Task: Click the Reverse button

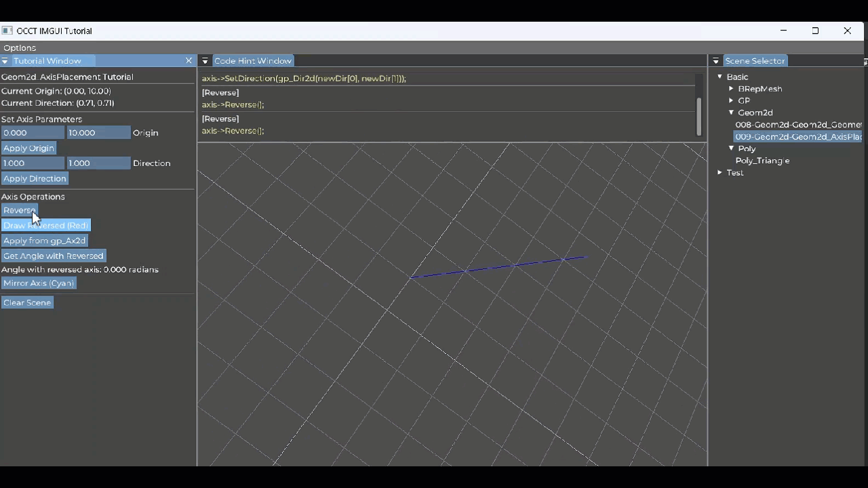Action: [x=19, y=210]
